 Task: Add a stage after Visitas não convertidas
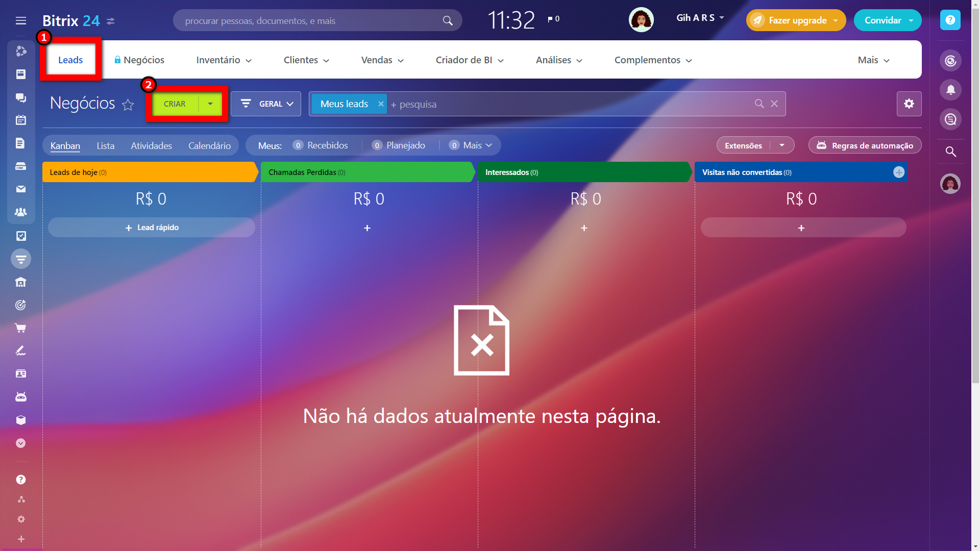pos(898,172)
